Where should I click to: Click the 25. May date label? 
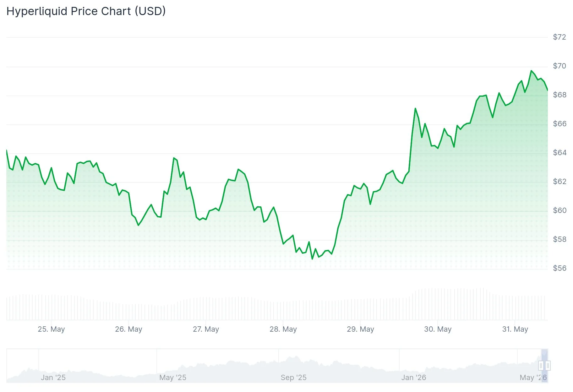point(51,329)
